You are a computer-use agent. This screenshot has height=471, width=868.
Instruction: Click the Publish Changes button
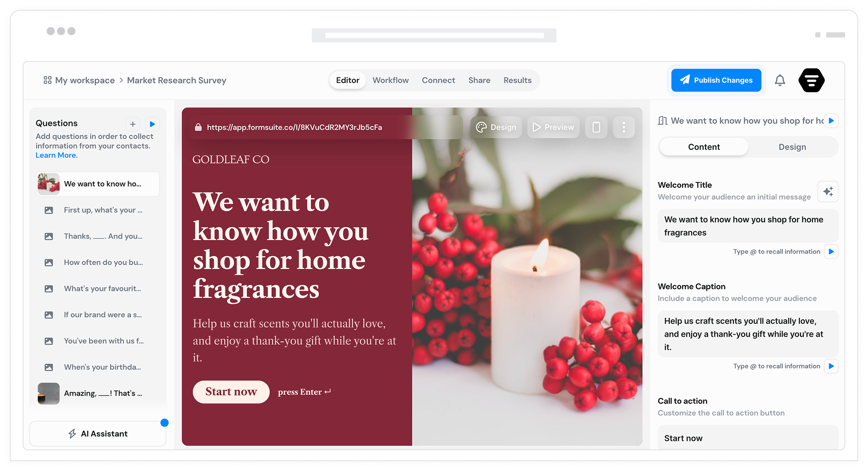point(716,80)
